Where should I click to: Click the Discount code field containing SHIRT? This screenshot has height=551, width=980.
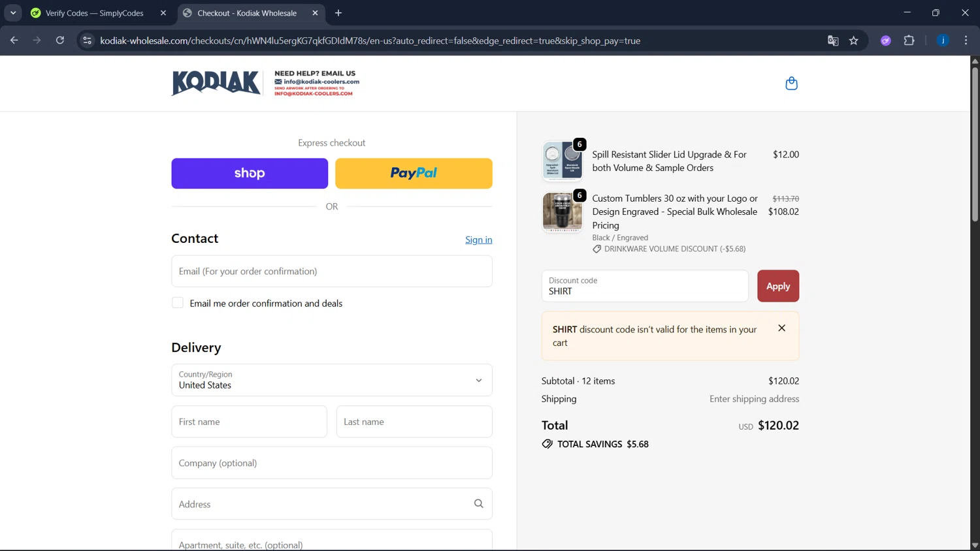coord(645,286)
